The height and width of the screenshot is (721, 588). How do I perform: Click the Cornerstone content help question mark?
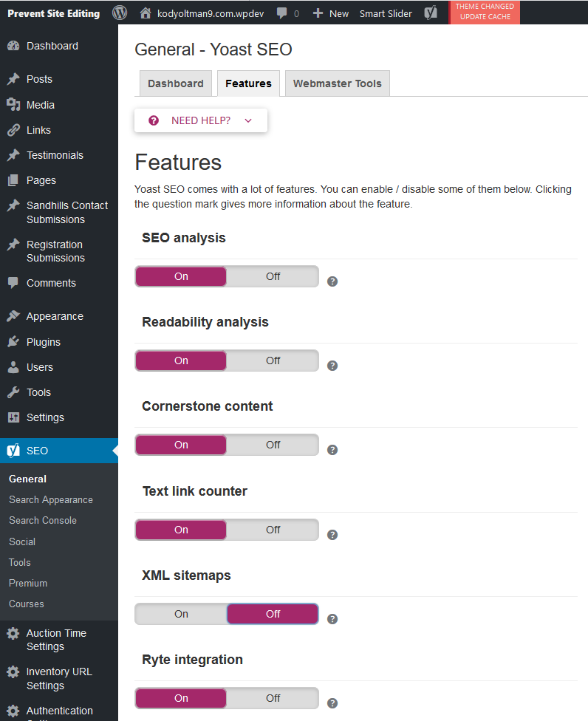click(332, 450)
